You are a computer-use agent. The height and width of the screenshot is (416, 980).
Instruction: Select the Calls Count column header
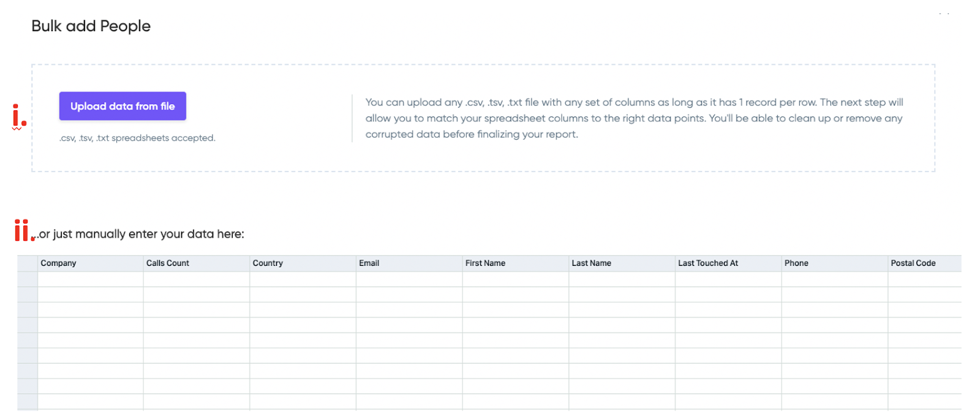pyautogui.click(x=197, y=263)
